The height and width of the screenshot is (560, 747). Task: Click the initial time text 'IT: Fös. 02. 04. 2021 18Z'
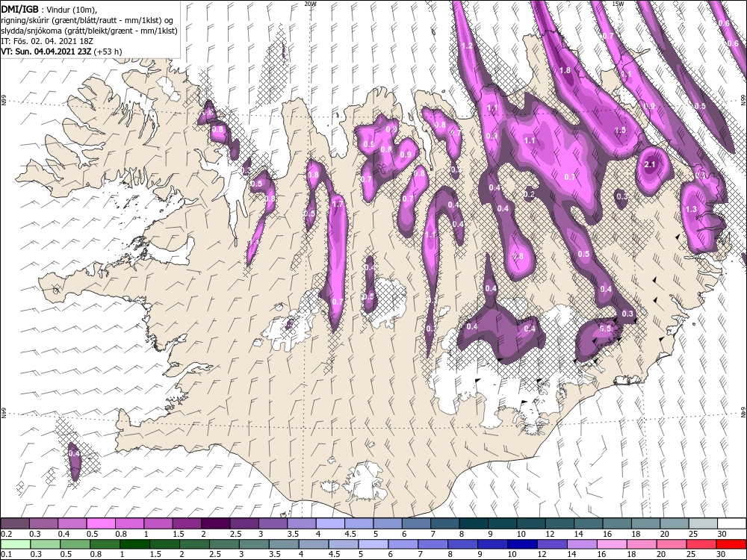point(47,41)
